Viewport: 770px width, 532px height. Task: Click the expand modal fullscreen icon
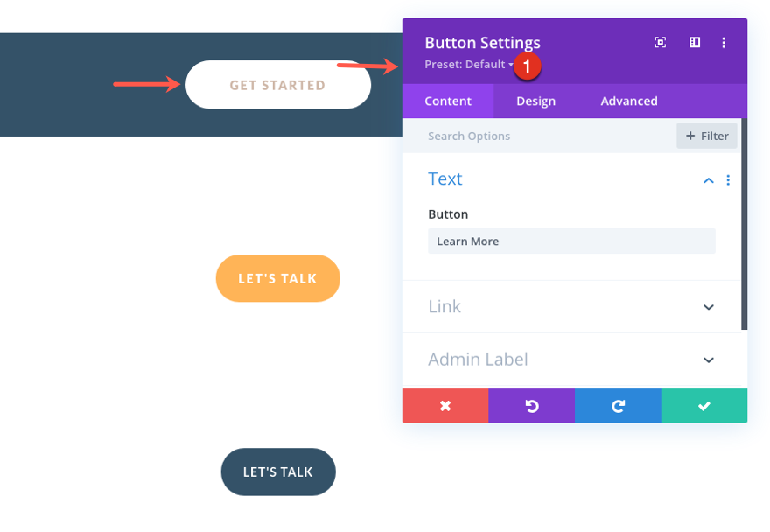pyautogui.click(x=661, y=42)
